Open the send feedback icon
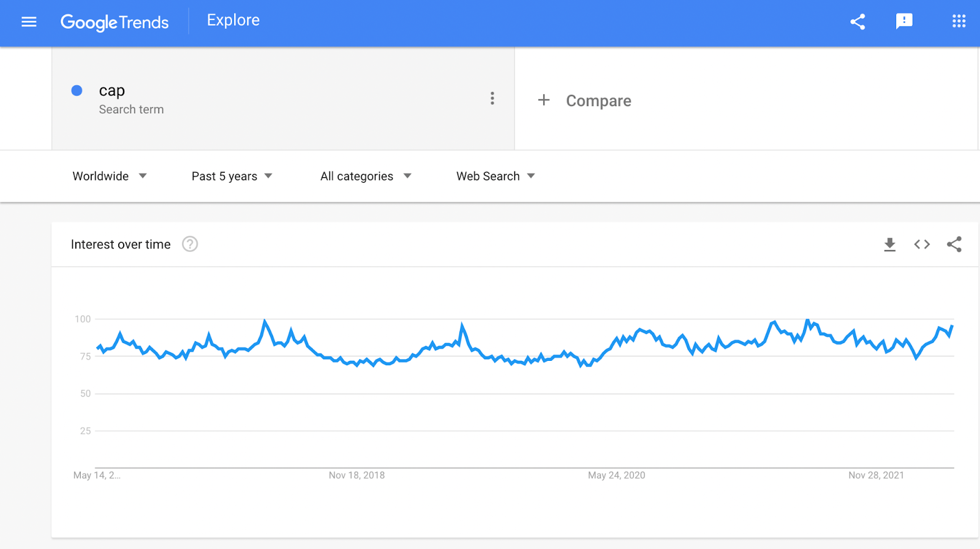 (x=904, y=21)
